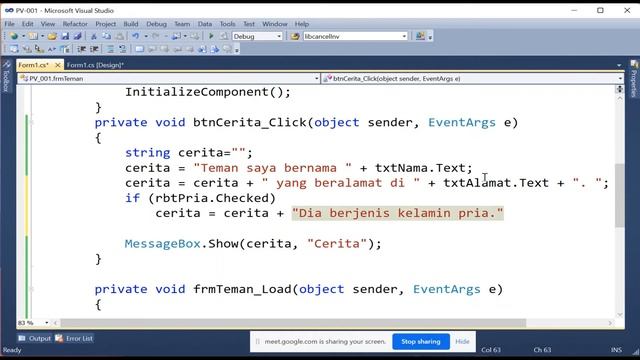
Task: Expand the Toolbox side panel
Action: [x=6, y=76]
